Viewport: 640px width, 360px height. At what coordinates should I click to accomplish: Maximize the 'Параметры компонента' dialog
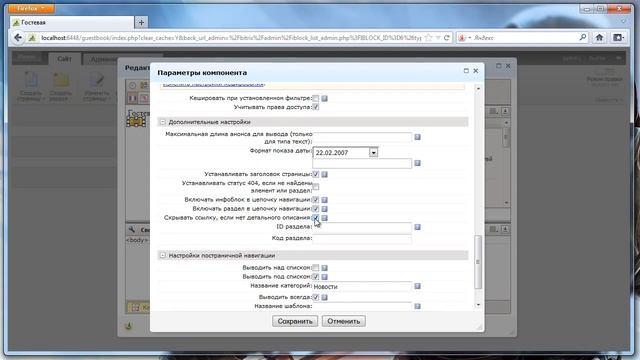tap(466, 71)
